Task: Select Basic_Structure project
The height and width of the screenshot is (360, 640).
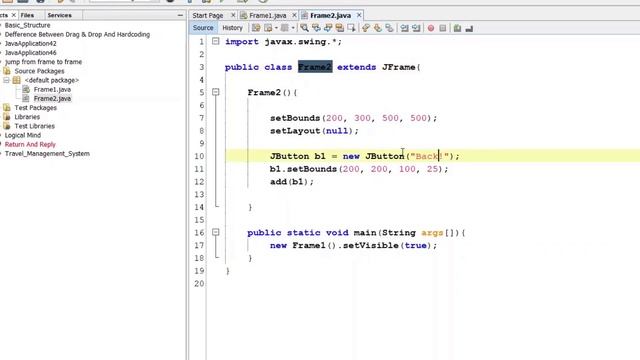Action: tap(27, 25)
